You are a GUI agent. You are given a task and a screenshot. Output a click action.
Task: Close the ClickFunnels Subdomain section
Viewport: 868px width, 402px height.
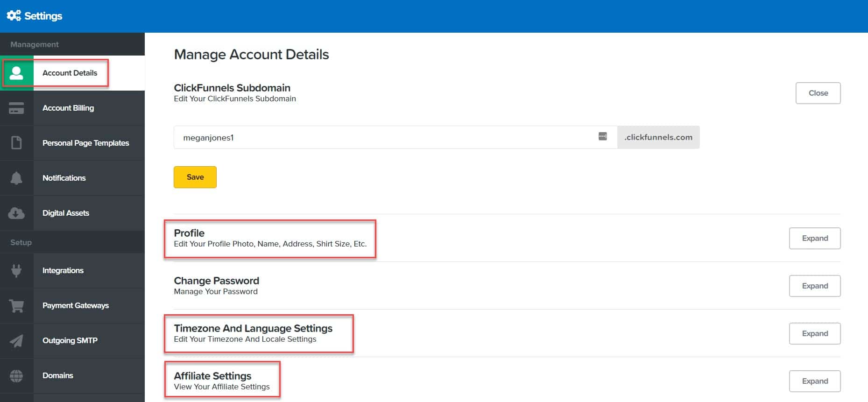pos(818,93)
